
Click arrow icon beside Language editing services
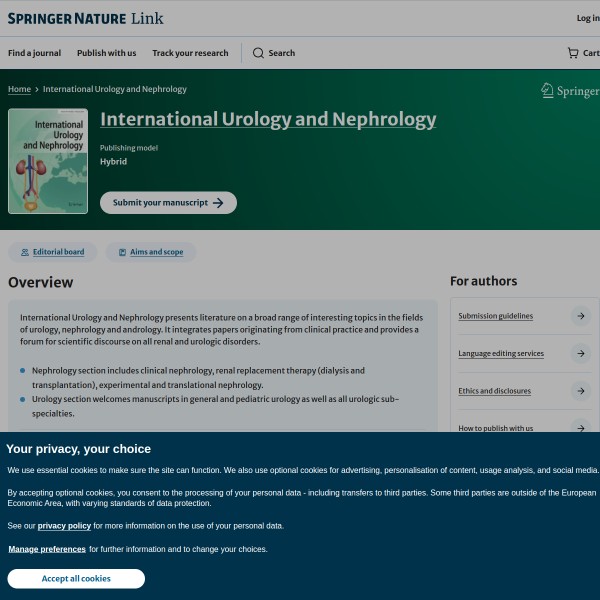[580, 353]
